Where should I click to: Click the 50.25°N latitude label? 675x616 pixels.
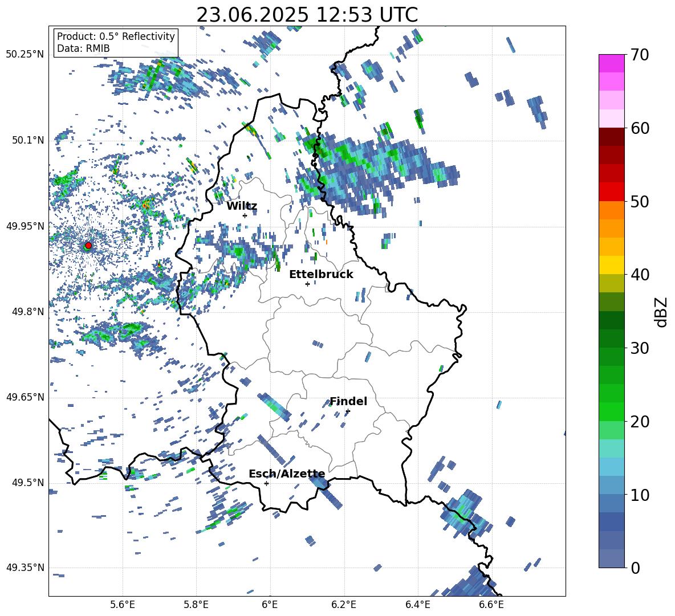coord(25,55)
